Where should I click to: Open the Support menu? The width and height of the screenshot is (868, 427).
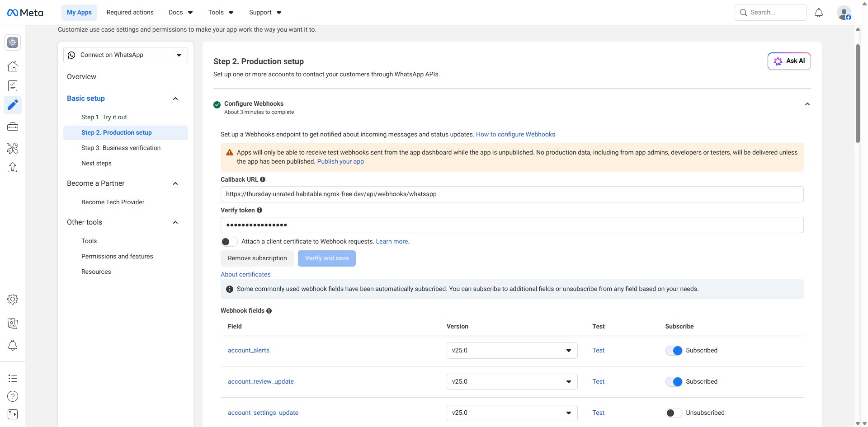click(x=265, y=13)
